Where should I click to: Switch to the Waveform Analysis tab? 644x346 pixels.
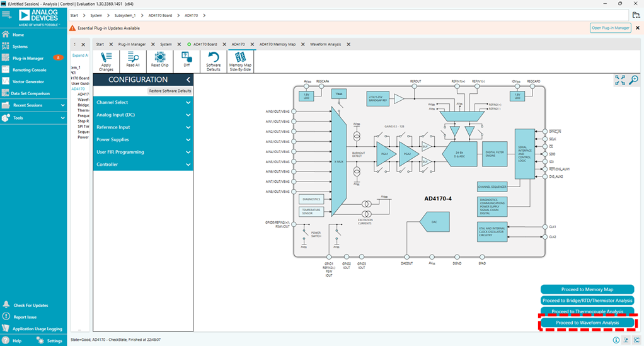coord(325,44)
